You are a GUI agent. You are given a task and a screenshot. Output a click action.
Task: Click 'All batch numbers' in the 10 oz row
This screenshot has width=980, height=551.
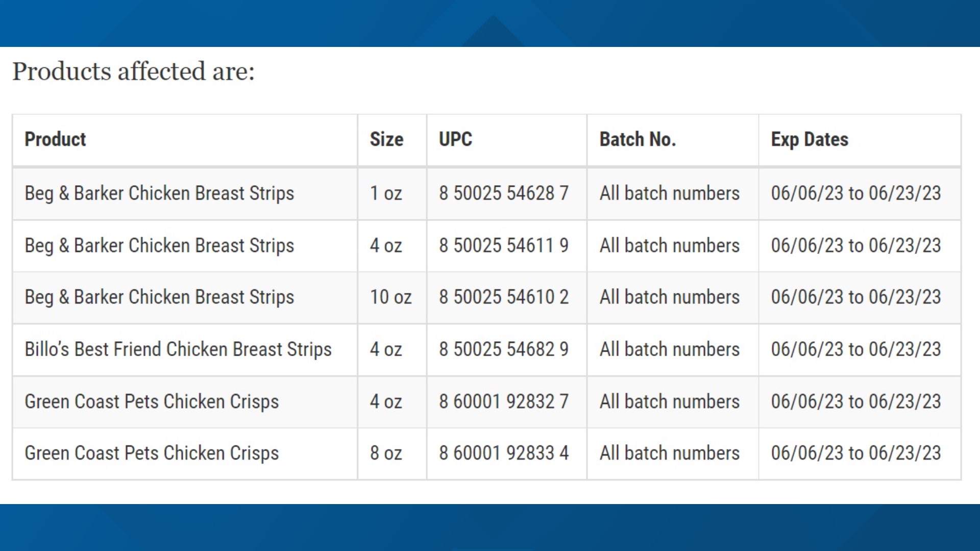(669, 297)
